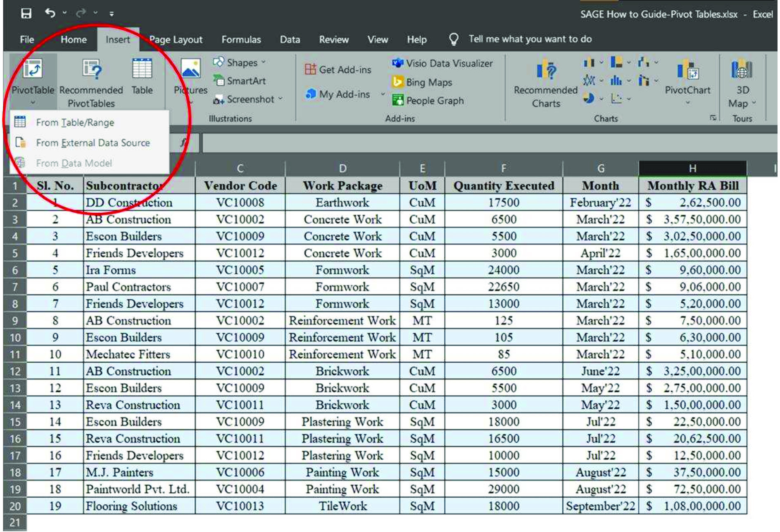780x532 pixels.
Task: Click the combo chart icon
Action: (643, 81)
